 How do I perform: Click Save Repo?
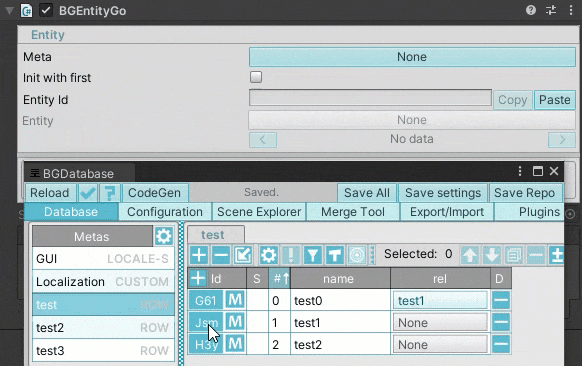[525, 193]
